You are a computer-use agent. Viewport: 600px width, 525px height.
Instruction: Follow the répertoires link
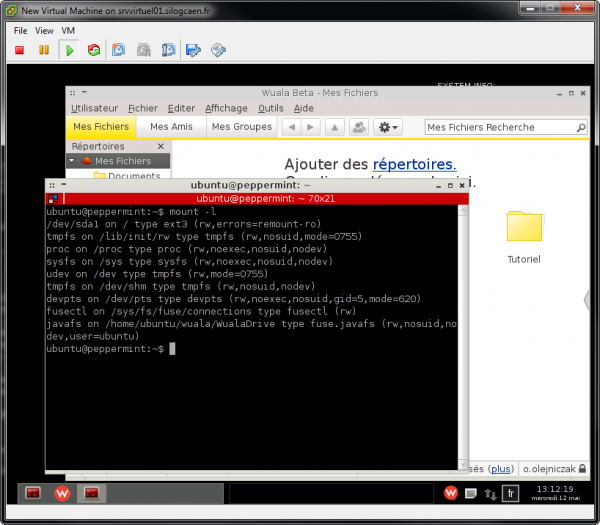[414, 164]
